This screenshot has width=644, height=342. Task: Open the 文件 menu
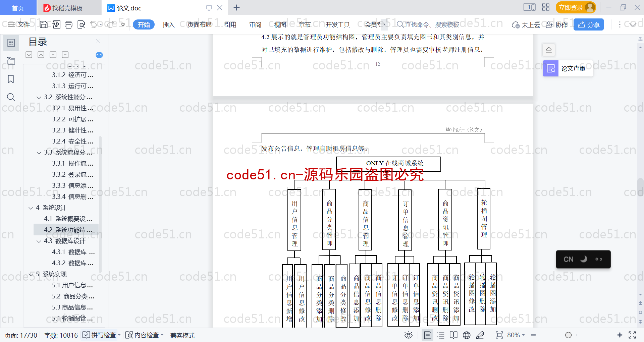pyautogui.click(x=19, y=24)
